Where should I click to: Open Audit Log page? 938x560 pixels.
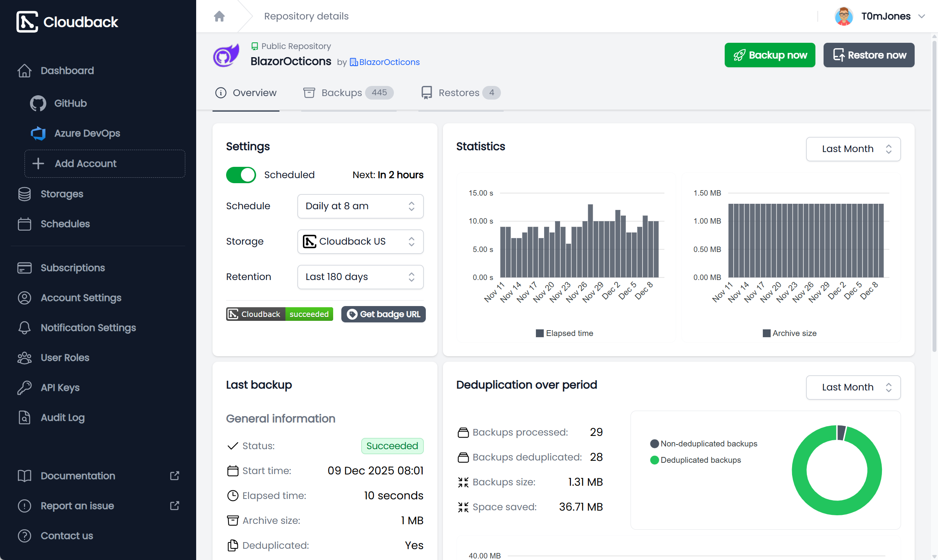[62, 418]
